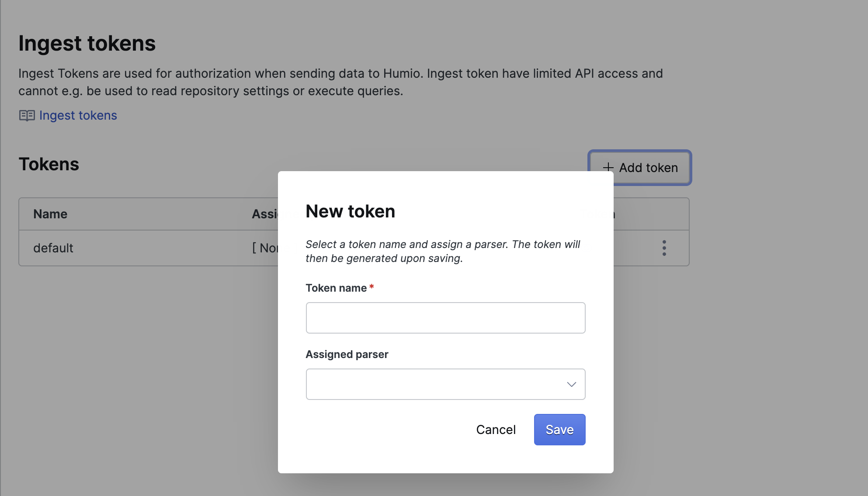
Task: Click the Add token button
Action: 640,168
